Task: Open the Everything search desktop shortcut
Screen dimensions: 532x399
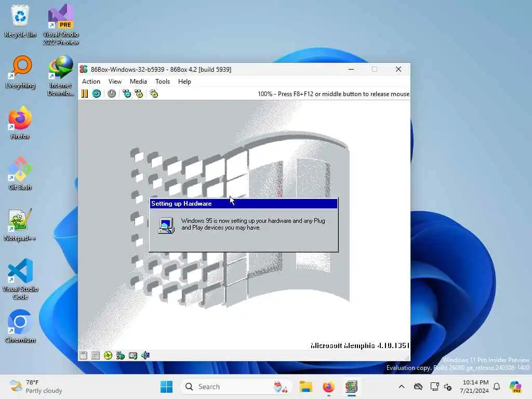Action: pyautogui.click(x=20, y=72)
